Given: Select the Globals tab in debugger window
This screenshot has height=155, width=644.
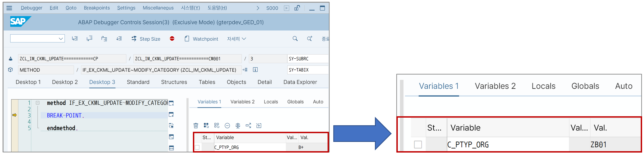Looking at the screenshot, I should pos(295,102).
